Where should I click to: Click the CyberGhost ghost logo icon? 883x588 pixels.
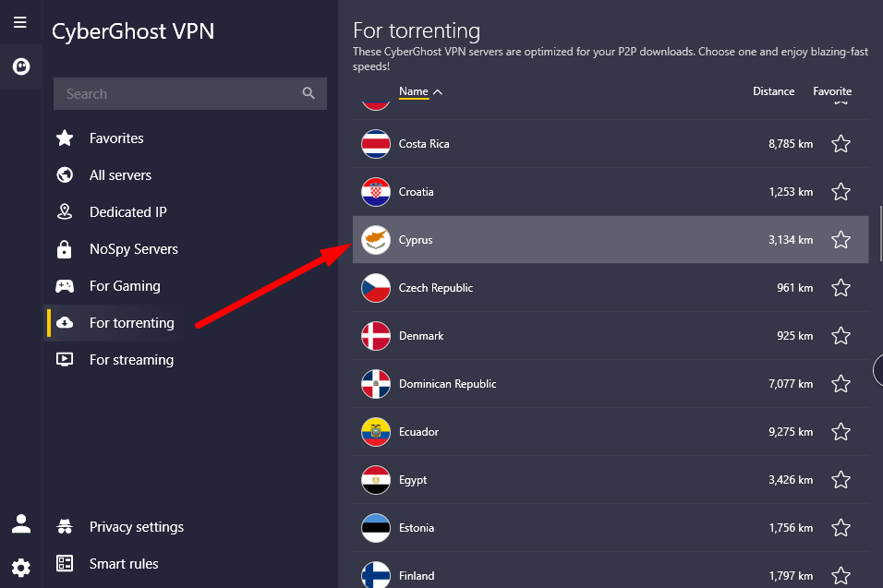point(19,66)
